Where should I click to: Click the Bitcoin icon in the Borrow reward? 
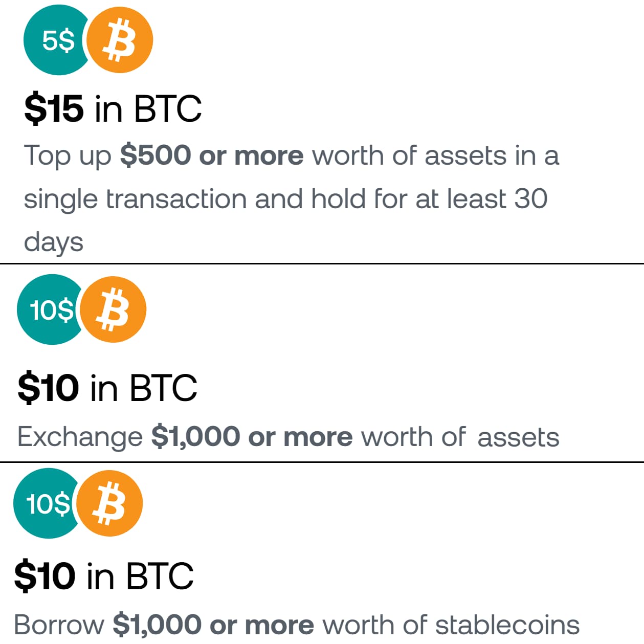110,503
